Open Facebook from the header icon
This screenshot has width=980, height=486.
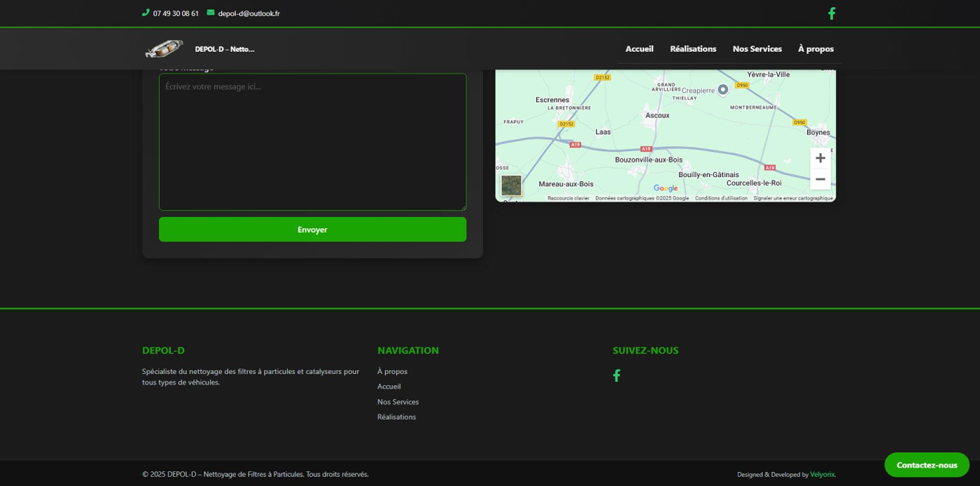coord(832,13)
